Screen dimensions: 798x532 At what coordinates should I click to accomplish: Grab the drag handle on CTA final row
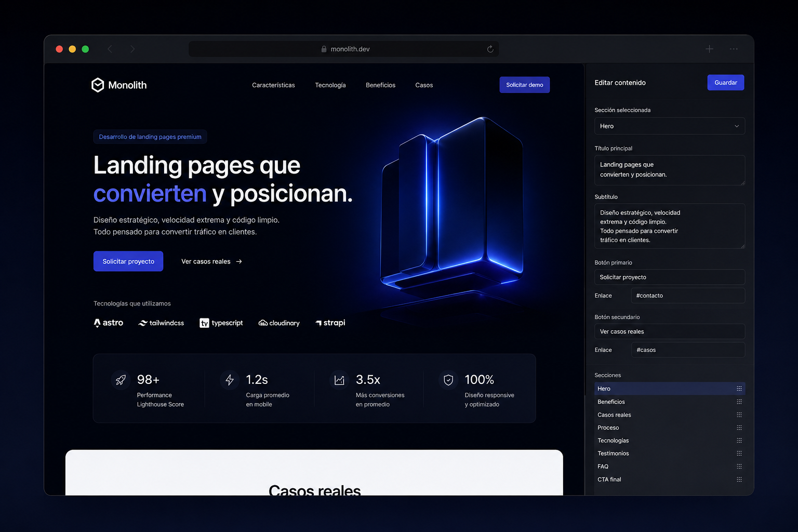(x=739, y=480)
